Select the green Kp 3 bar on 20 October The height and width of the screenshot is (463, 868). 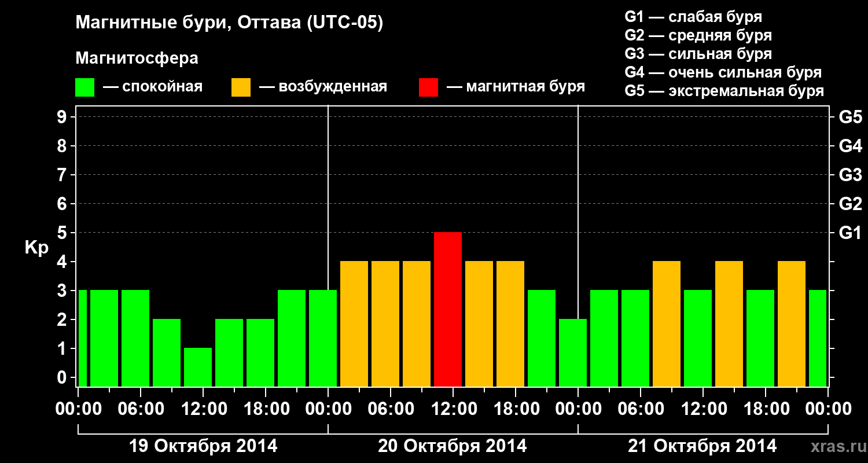542,339
